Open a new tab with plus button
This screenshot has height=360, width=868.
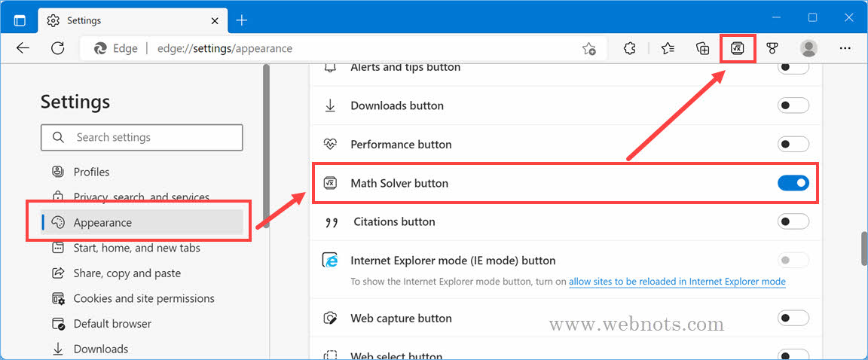[241, 20]
